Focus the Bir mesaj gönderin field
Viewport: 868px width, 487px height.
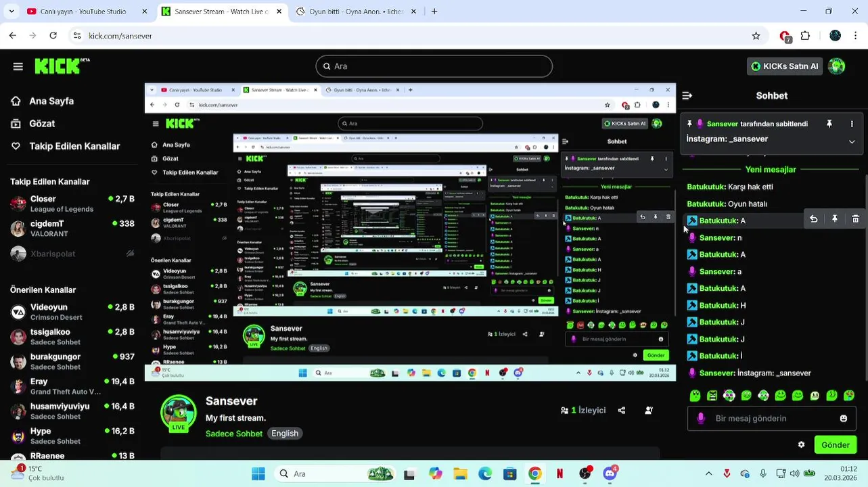click(771, 419)
